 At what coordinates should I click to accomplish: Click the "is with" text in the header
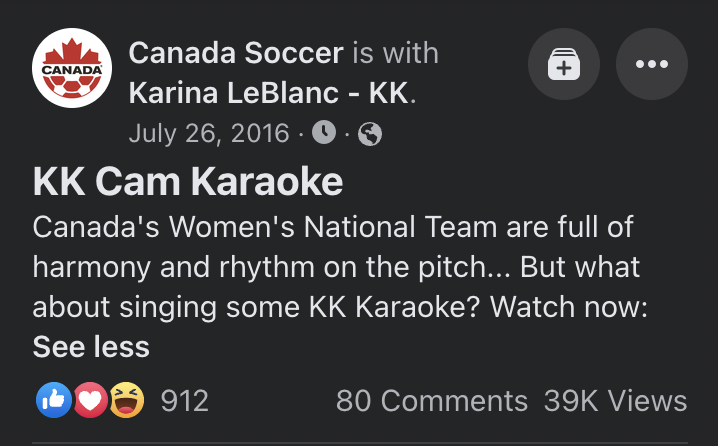395,52
